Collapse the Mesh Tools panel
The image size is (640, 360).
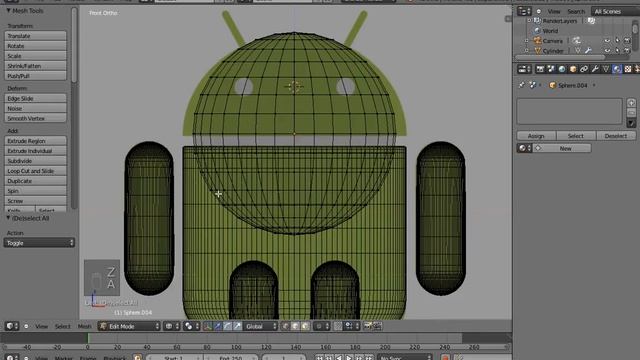tap(8, 11)
